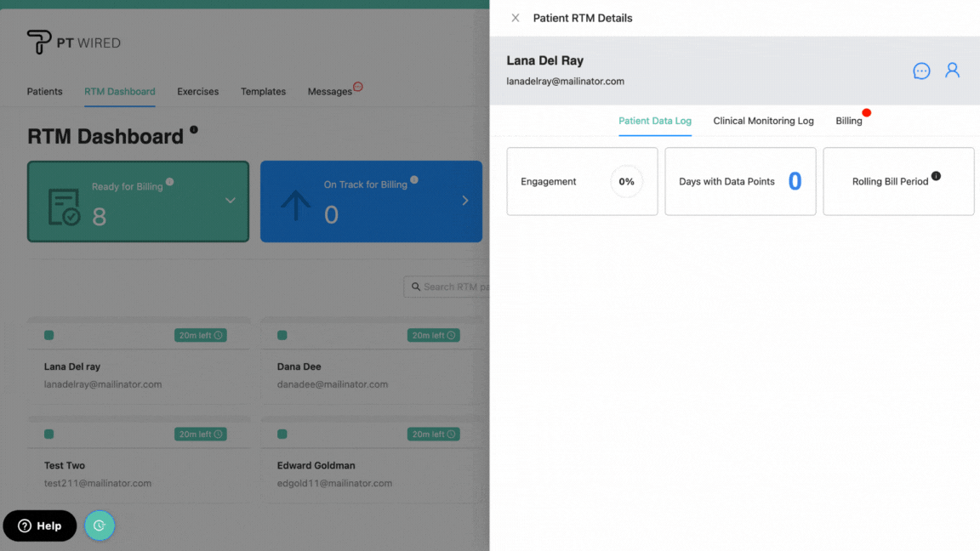Click the Engagement percentage progress circle
Image resolution: width=980 pixels, height=551 pixels.
[x=627, y=181]
